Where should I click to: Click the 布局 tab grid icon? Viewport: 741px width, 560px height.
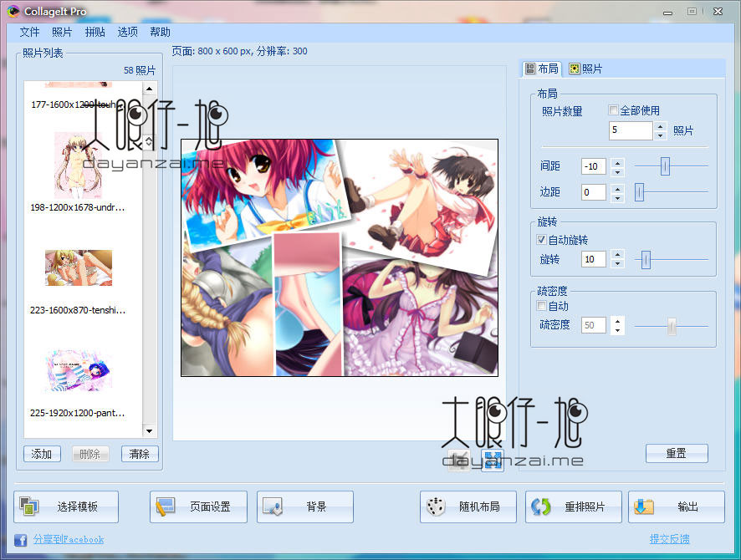point(530,69)
